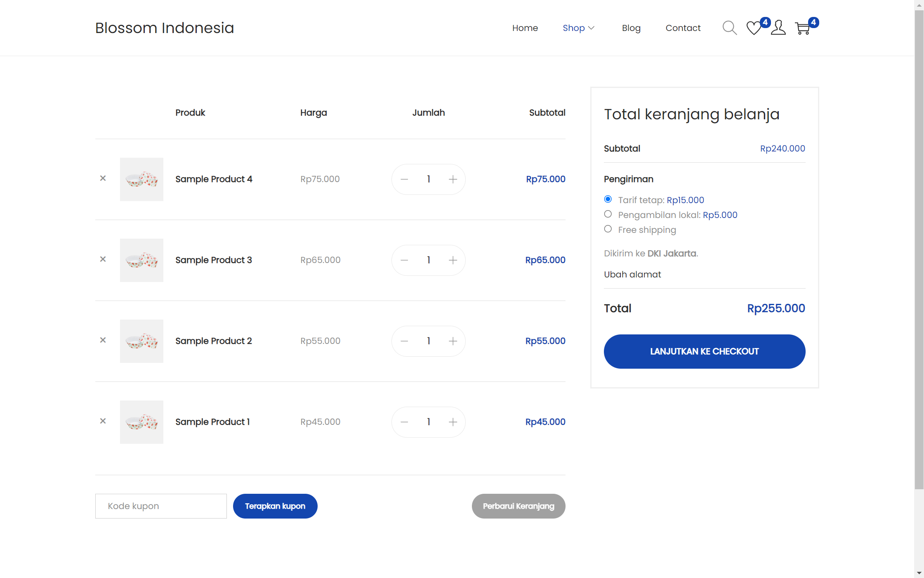Open the wishlist heart icon
This screenshot has width=924, height=578.
(754, 28)
